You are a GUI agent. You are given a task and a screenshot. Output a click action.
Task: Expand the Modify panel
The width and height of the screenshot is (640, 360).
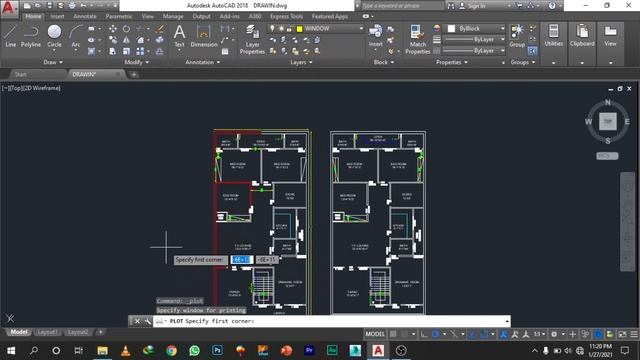136,62
